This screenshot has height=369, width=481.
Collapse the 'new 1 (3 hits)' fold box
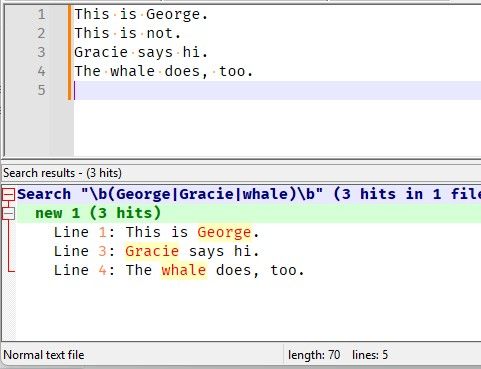point(9,213)
